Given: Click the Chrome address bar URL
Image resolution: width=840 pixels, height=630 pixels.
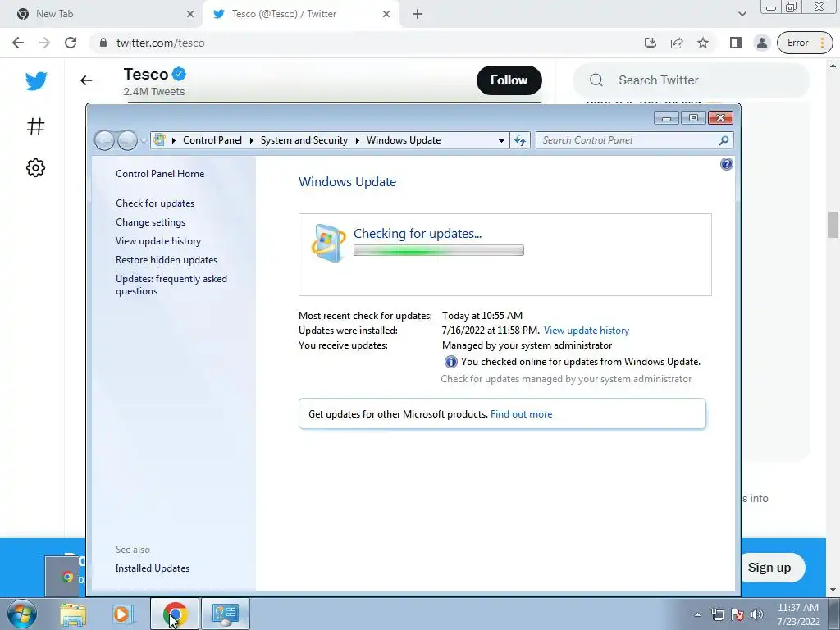Looking at the screenshot, I should point(160,43).
